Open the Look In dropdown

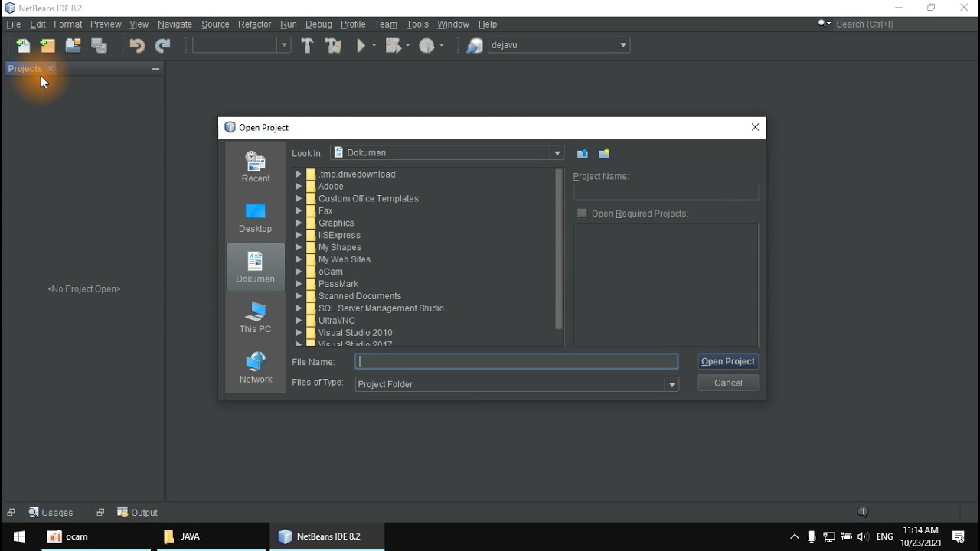tap(557, 153)
